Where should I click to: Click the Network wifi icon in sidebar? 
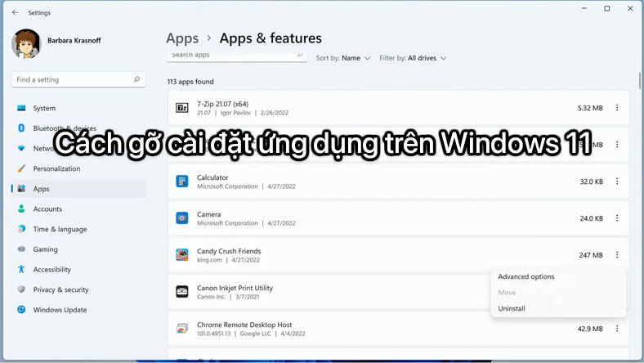[21, 148]
